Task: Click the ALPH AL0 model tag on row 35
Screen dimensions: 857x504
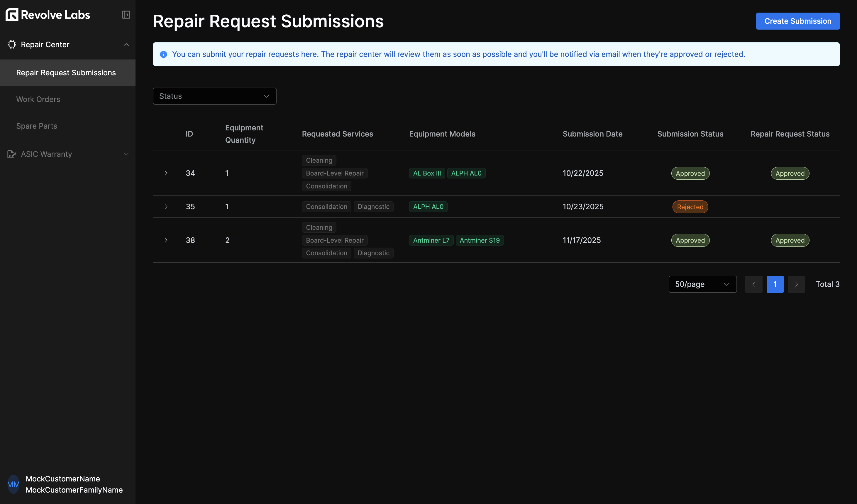Action: (x=428, y=206)
